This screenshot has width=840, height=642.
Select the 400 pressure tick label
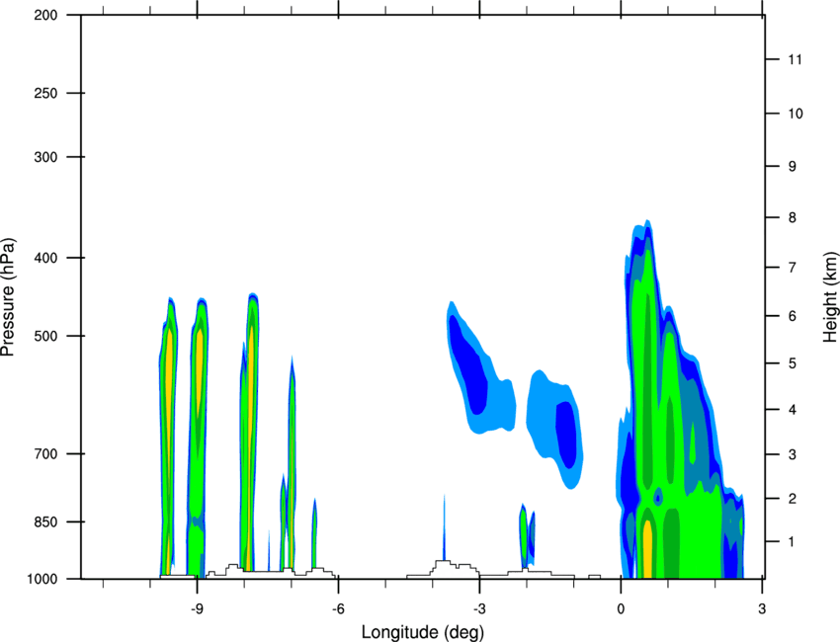click(x=46, y=258)
